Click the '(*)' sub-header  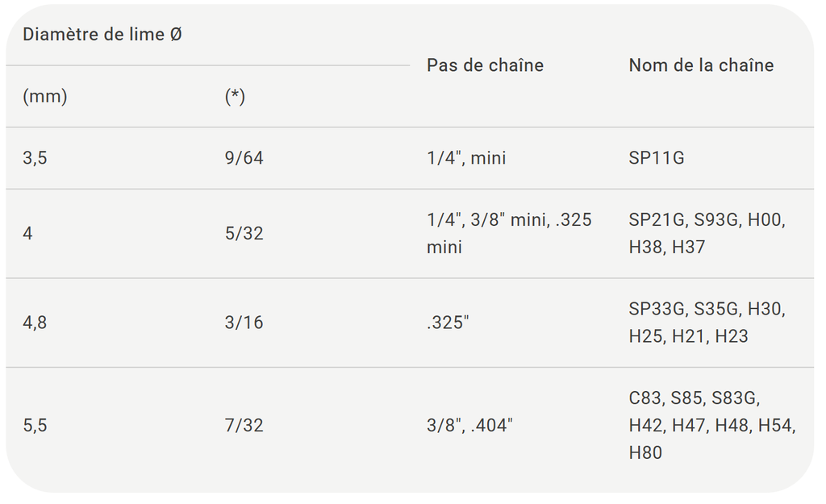point(235,97)
